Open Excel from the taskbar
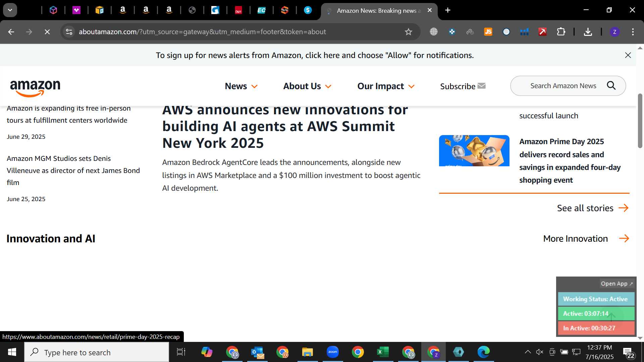 [383, 352]
